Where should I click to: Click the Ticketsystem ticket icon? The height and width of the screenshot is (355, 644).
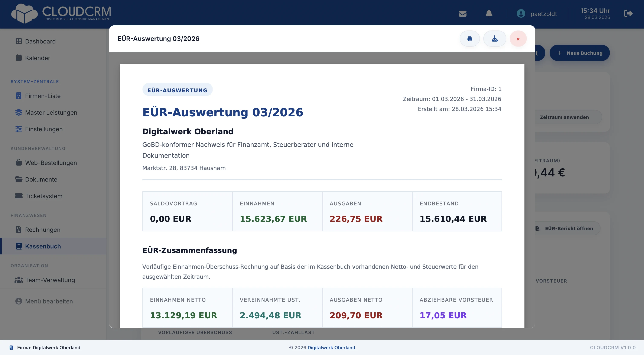click(19, 196)
